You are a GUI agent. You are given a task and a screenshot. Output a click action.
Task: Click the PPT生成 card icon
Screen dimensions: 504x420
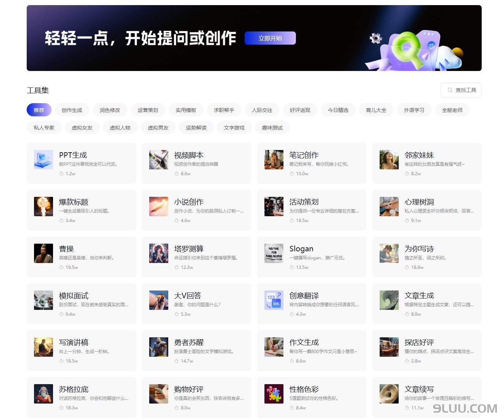44,160
